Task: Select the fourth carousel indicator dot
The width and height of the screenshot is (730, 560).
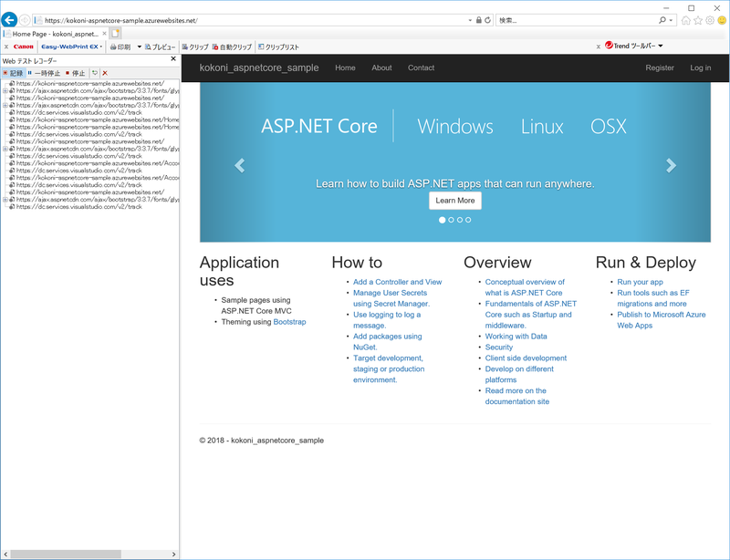Action: [x=468, y=220]
